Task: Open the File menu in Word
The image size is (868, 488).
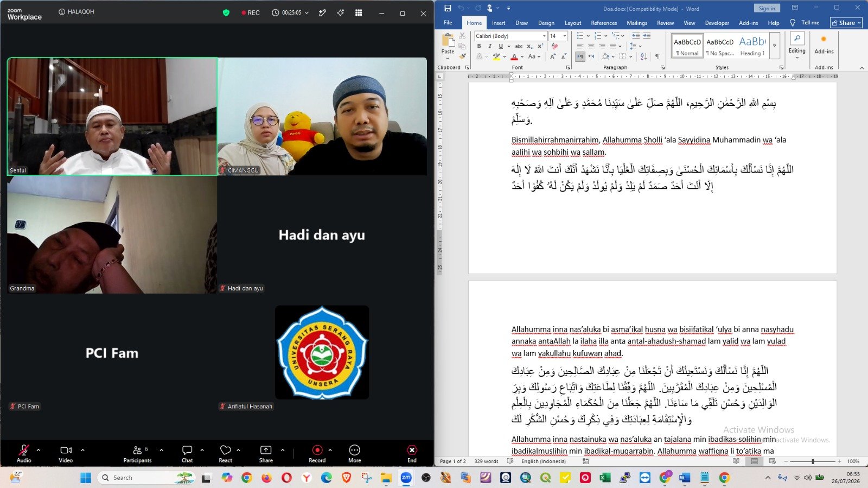Action: (x=448, y=23)
